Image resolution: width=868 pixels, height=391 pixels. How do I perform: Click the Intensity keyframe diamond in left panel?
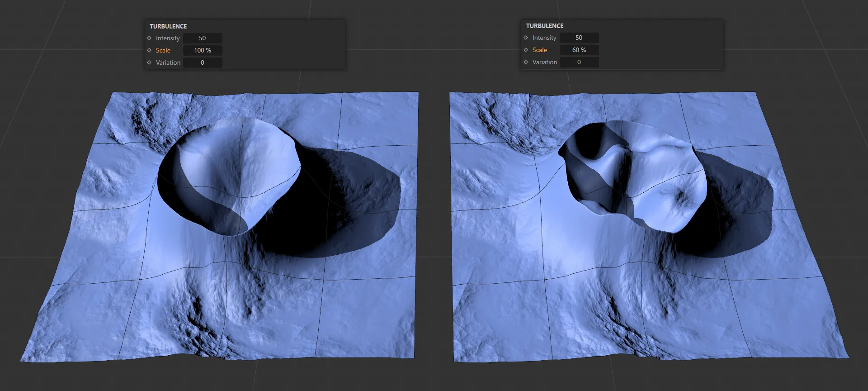149,38
